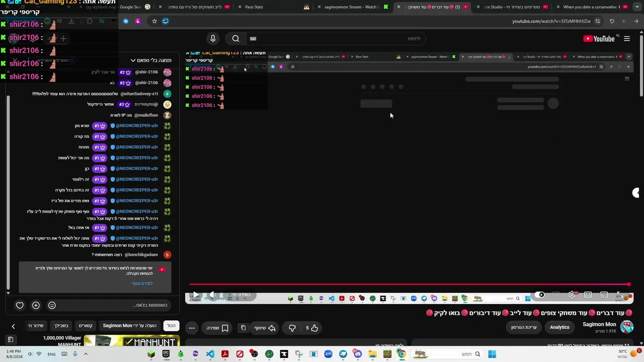Focus the YouTube search box
The width and height of the screenshot is (644, 362).
[x=337, y=39]
